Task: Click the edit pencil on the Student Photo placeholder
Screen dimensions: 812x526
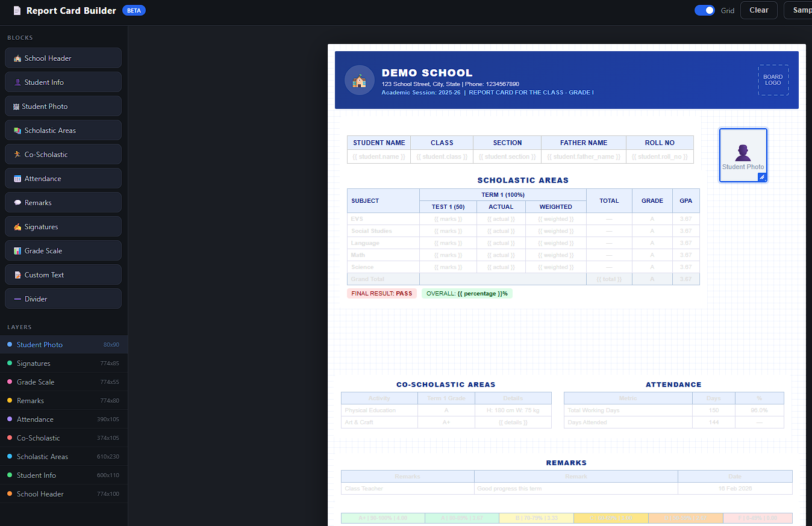Action: pyautogui.click(x=762, y=177)
